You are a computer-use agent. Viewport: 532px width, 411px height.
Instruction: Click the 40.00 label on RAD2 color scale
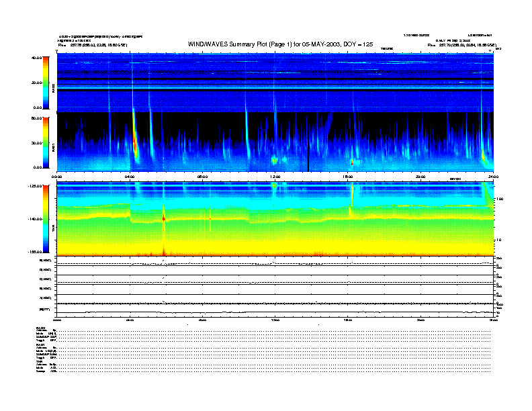coord(36,58)
